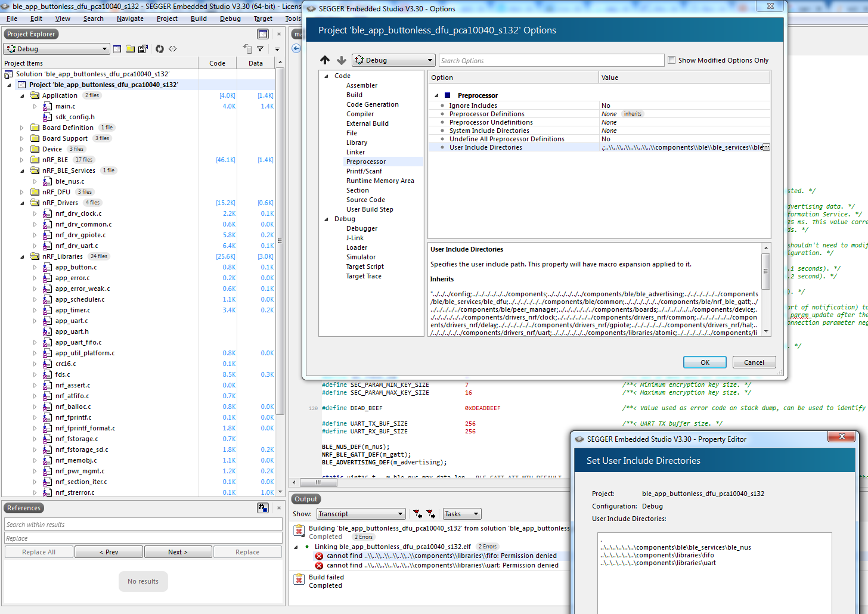Click the next-error flag icon in Output
Screen dimensions: 868x614
click(x=430, y=514)
